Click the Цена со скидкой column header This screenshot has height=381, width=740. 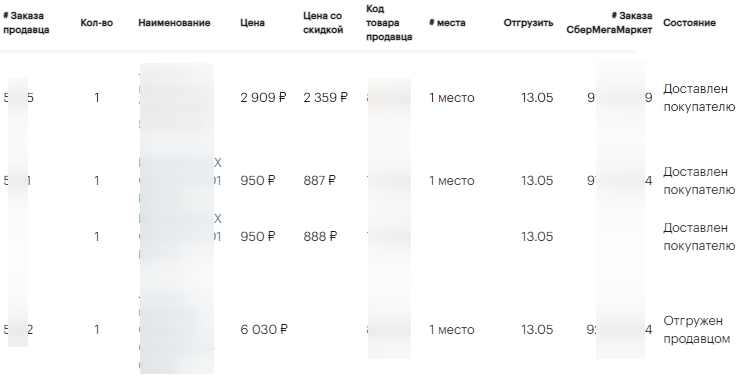(x=323, y=23)
